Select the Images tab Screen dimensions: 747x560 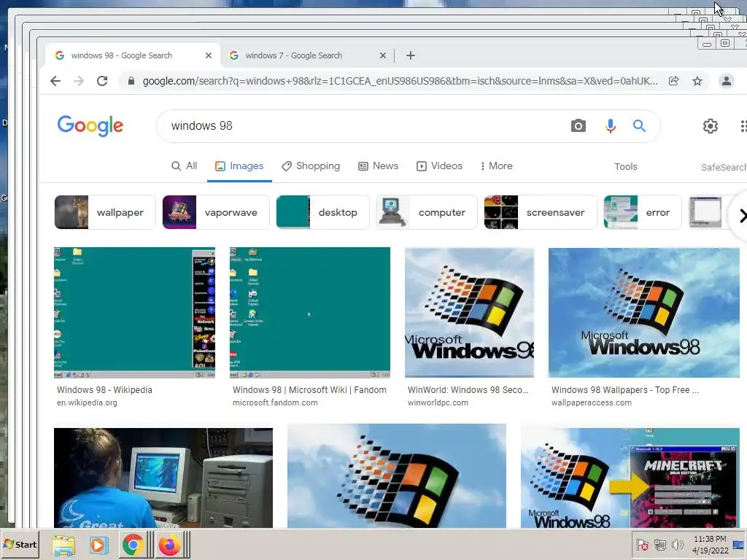pyautogui.click(x=239, y=166)
